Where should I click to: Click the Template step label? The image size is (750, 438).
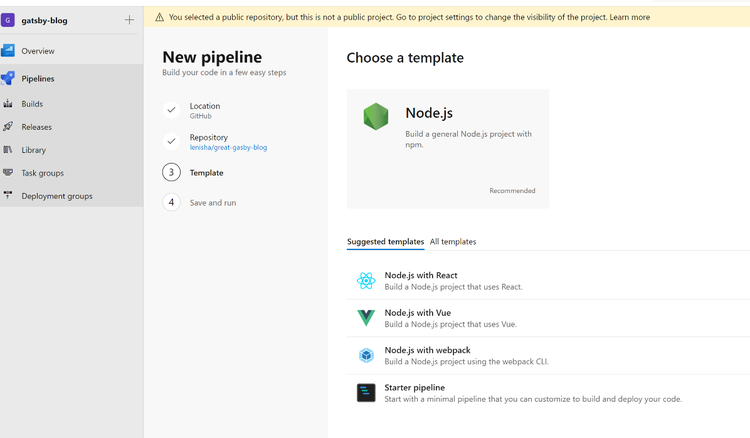(x=206, y=173)
